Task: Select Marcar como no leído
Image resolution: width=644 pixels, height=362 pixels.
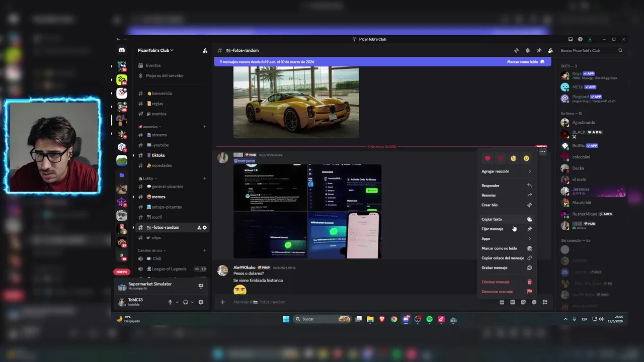Action: (x=507, y=248)
